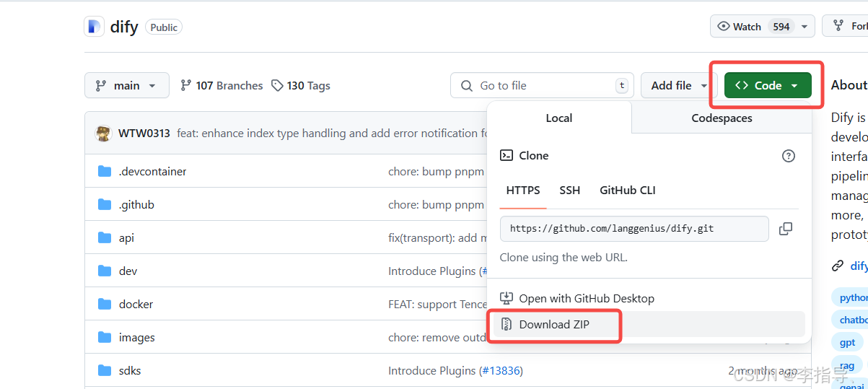Open the #13836 pull request link in sdks row
The width and height of the screenshot is (868, 389).
click(500, 371)
